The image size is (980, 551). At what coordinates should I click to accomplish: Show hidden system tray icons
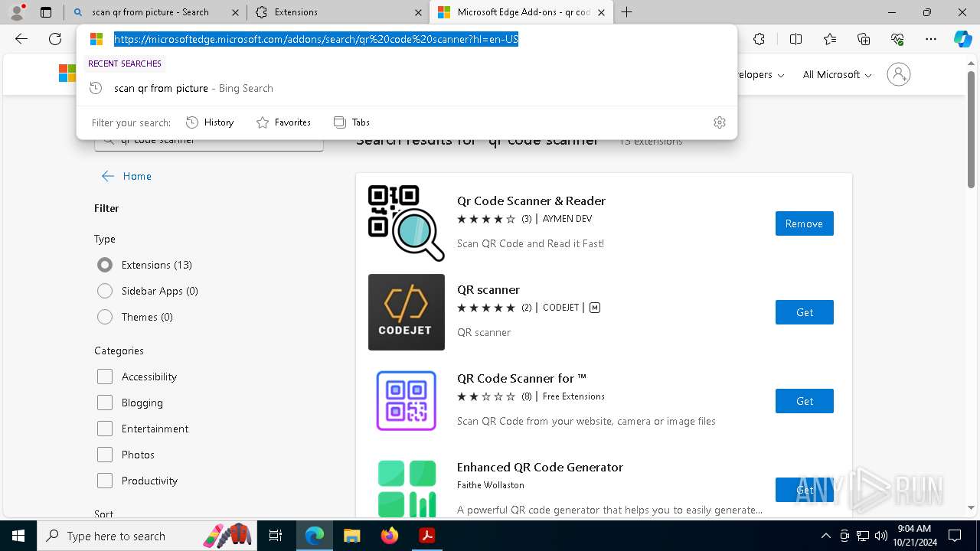825,536
